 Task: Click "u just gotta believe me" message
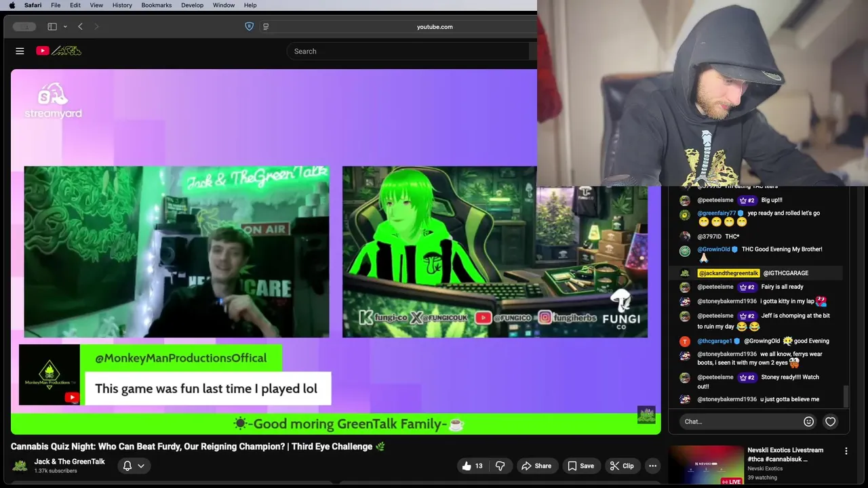point(789,399)
